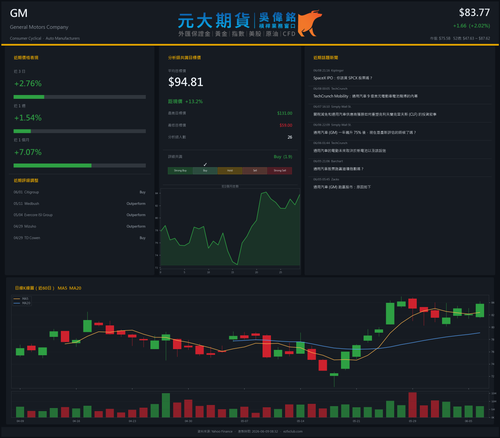This screenshot has height=438, width=500.
Task: Click the MA5 MA20 candlestick chart title
Action: 48,288
